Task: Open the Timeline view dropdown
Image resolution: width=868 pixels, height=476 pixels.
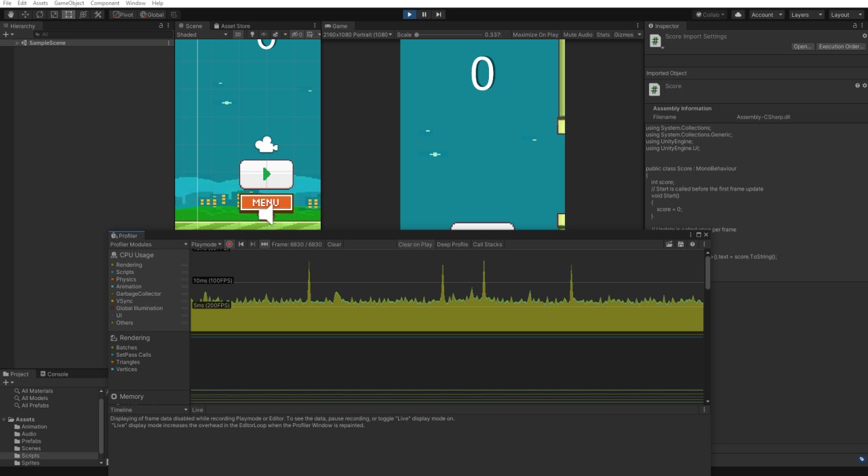Action: [x=149, y=410]
